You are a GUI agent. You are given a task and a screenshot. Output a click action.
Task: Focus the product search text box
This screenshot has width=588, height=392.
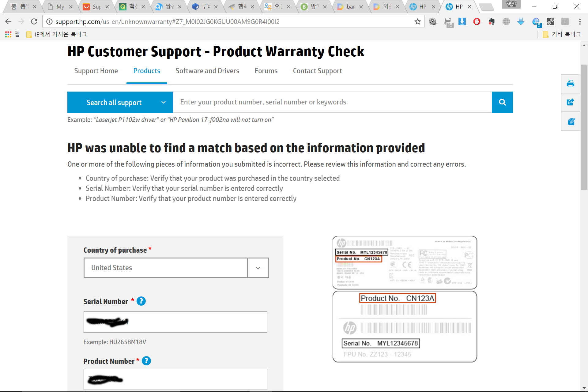coord(332,102)
